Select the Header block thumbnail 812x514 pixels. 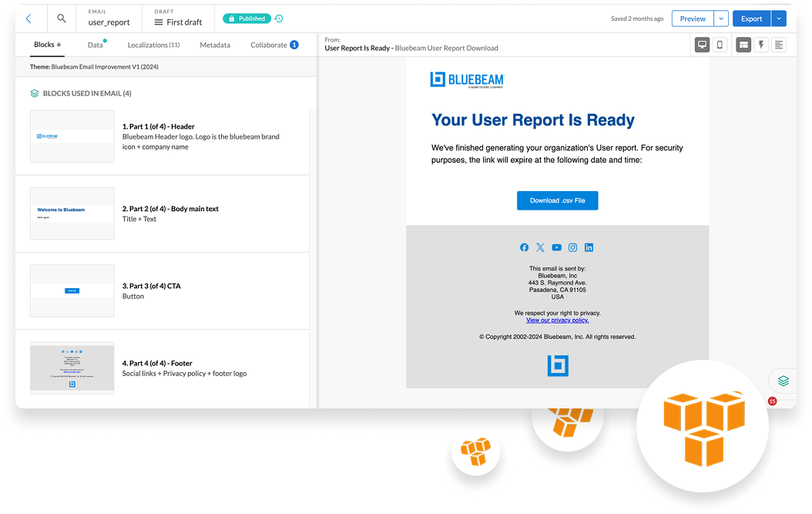point(72,138)
